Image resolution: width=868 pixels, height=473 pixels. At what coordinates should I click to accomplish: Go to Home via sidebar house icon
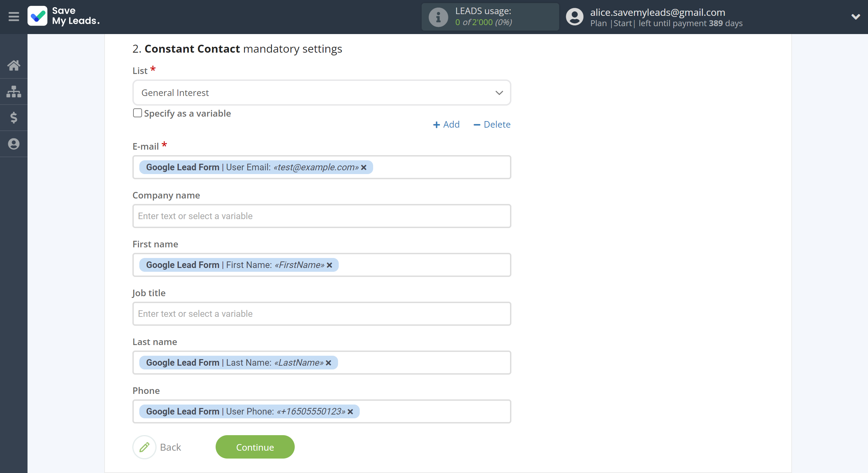point(14,65)
